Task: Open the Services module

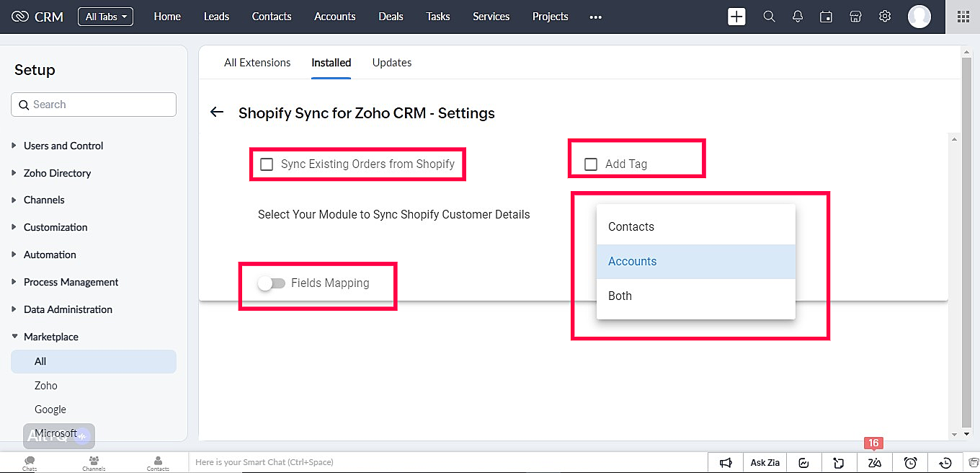Action: click(x=491, y=17)
